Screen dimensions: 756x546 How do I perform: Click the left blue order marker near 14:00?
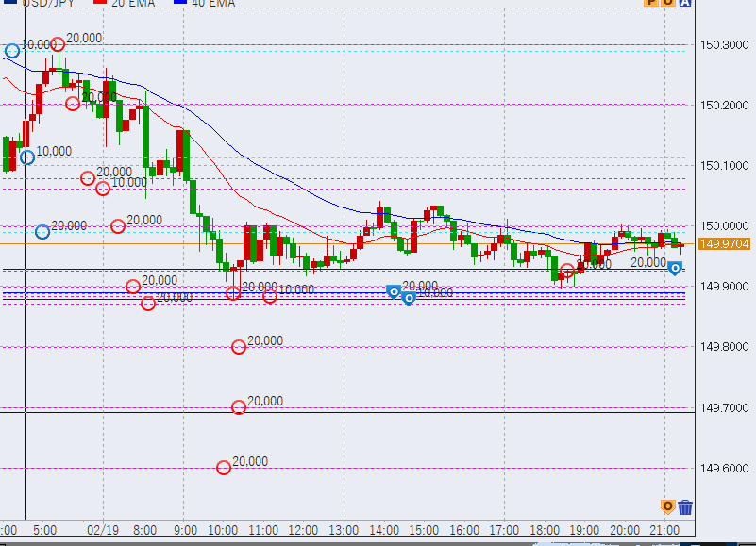(x=394, y=291)
